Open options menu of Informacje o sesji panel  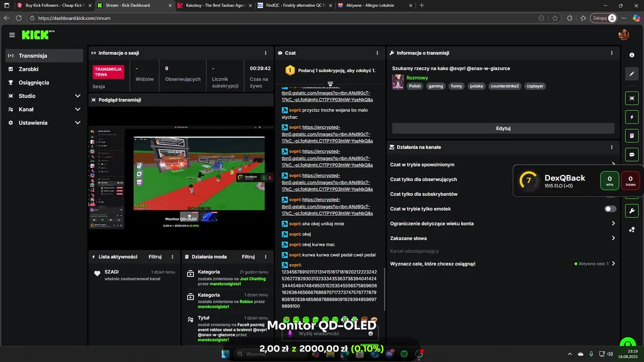coord(266,53)
